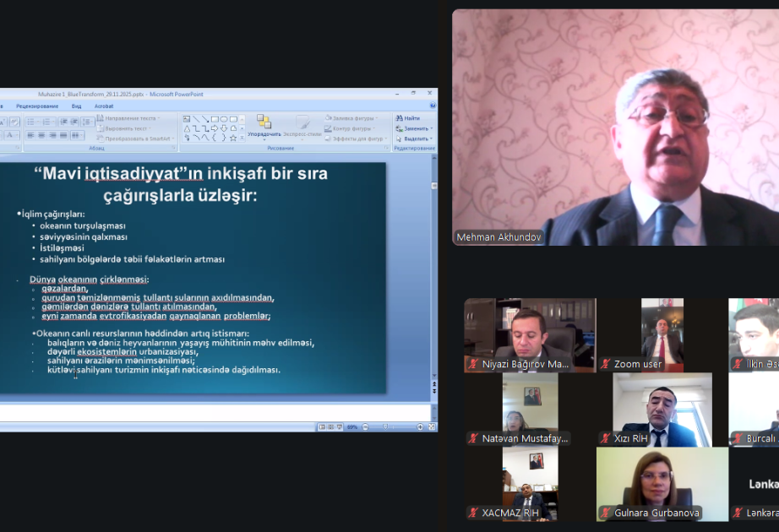The image size is (779, 532).
Task: Click the Выделить button
Action: 414,138
